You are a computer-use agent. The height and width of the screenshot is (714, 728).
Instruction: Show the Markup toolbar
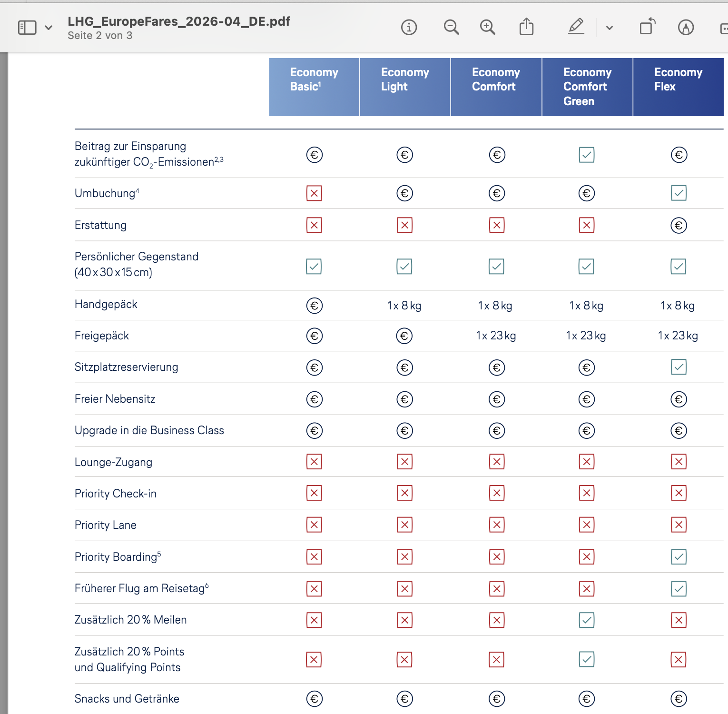pyautogui.click(x=686, y=28)
